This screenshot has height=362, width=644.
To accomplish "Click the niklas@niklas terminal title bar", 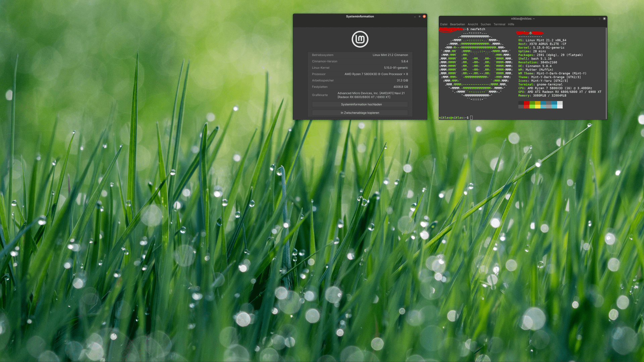I will pyautogui.click(x=523, y=19).
